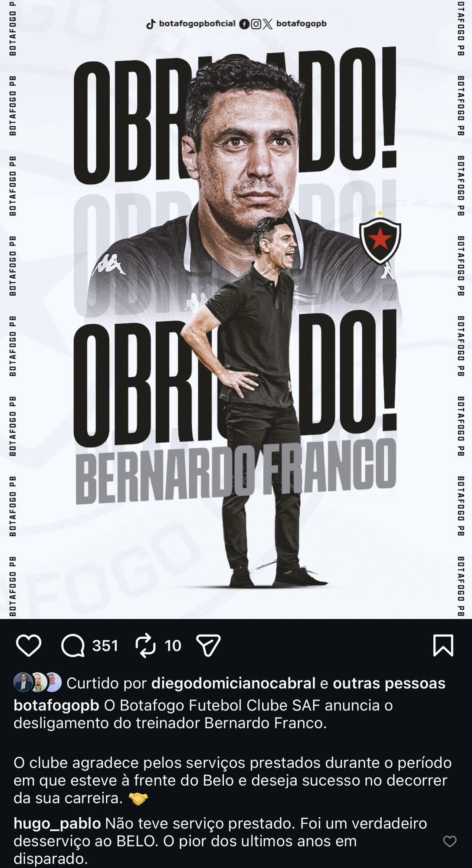Viewport: 472px width, 868px height.
Task: Like the post with the heart icon
Action: tap(29, 645)
